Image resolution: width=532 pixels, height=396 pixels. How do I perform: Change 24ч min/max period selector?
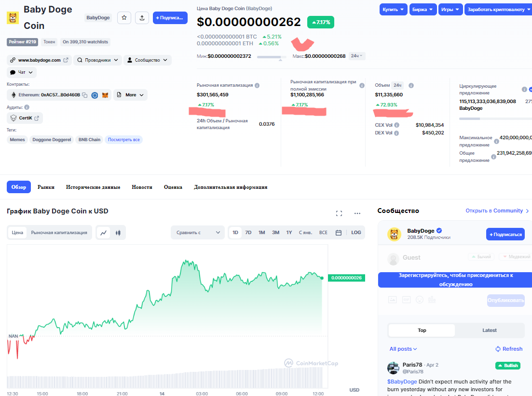[x=356, y=56]
